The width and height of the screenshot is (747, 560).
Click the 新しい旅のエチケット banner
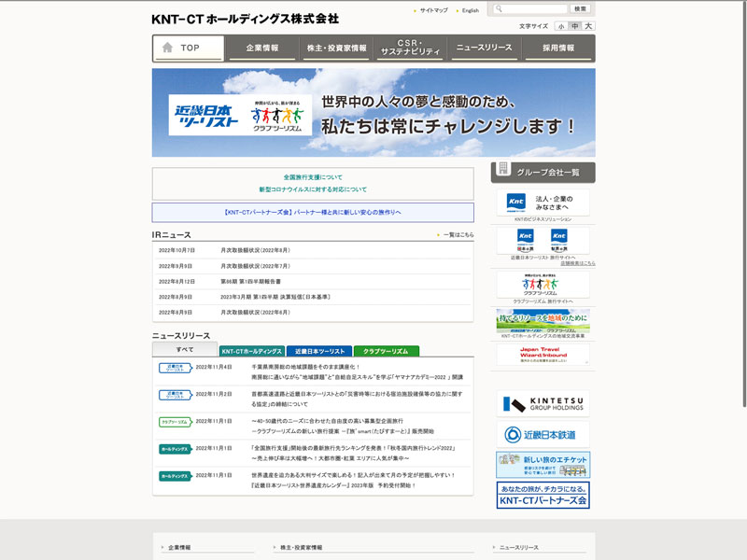point(543,465)
